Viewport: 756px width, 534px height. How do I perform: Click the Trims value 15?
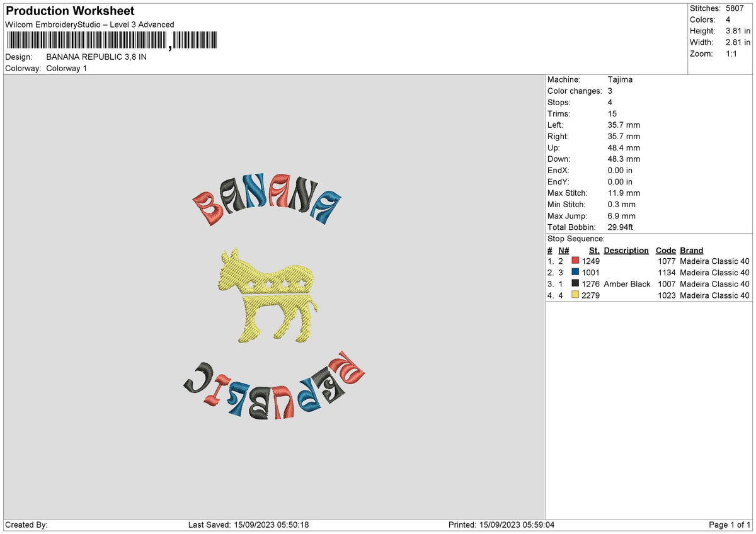[612, 113]
